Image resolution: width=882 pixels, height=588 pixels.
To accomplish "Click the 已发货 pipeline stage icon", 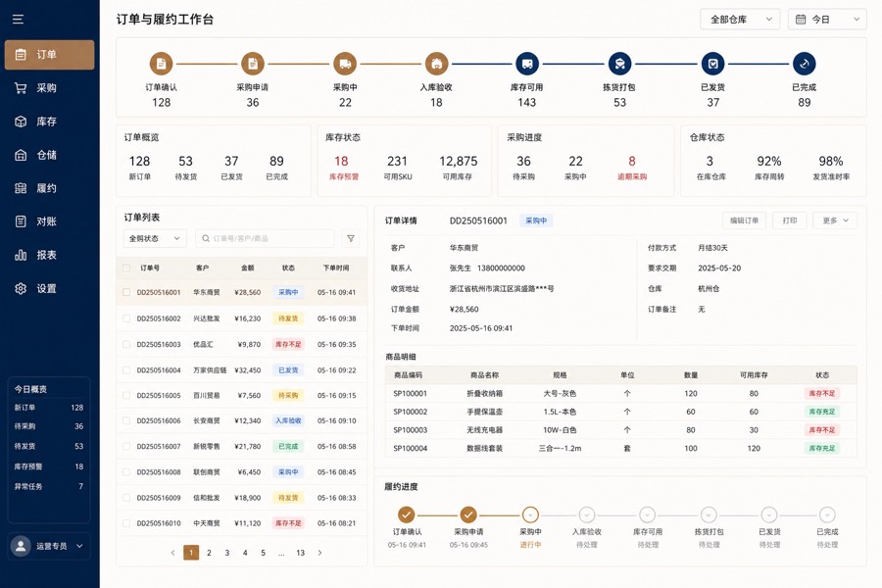I will coord(712,64).
